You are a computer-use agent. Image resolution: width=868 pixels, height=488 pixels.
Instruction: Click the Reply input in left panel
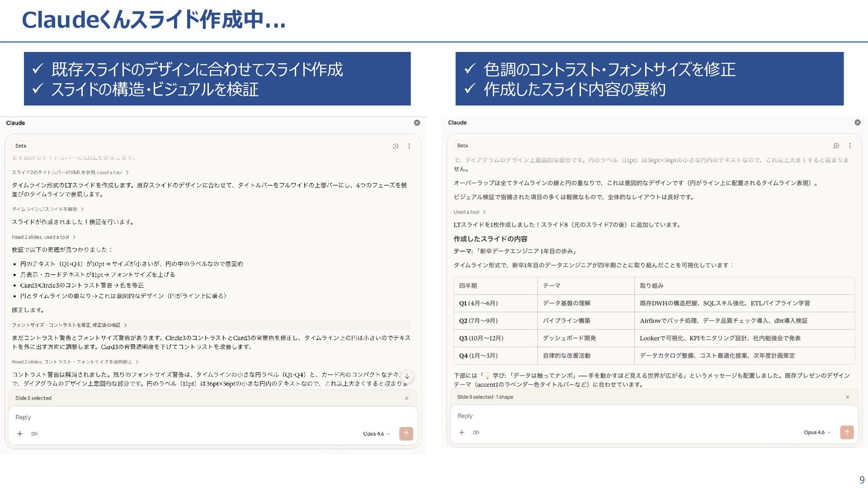pos(181,417)
